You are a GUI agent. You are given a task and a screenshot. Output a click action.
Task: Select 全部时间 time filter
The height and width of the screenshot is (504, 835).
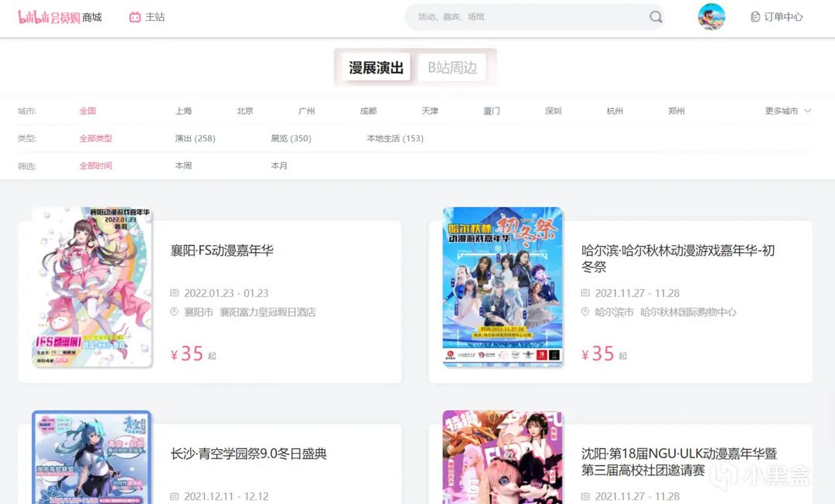coord(96,165)
